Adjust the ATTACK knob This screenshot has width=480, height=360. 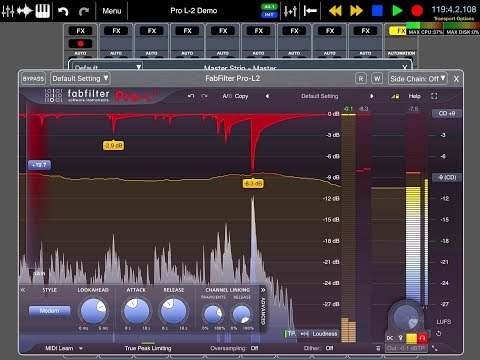tap(136, 311)
